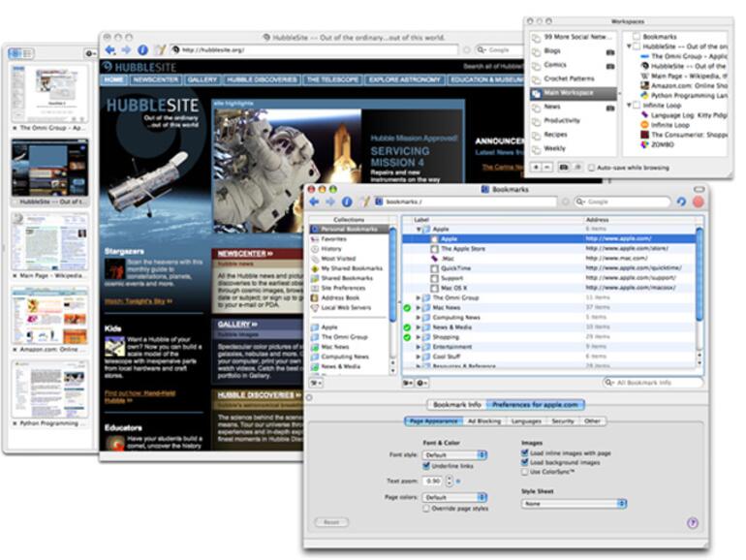The image size is (746, 560).
Task: Expand The Omni Group bookmark folder
Action: point(419,297)
